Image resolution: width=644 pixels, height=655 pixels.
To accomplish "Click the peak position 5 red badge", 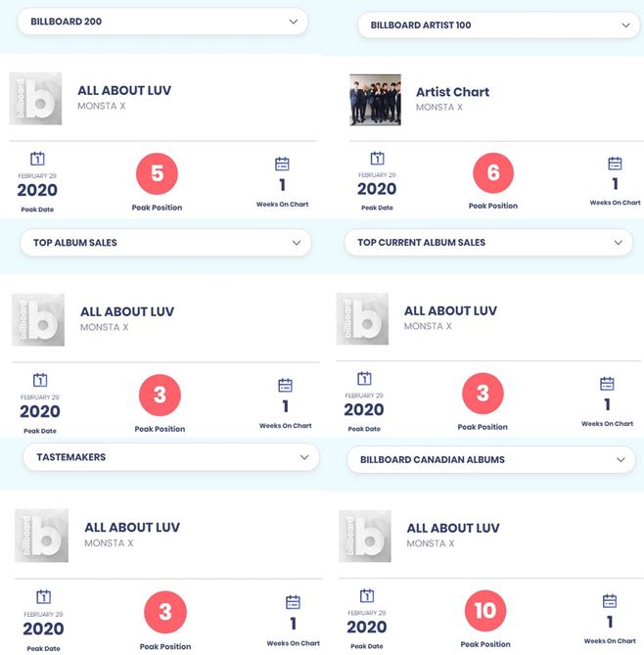I will click(x=157, y=173).
